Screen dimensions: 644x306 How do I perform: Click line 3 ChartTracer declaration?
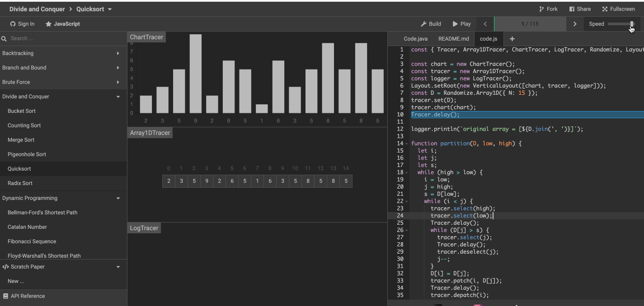[463, 64]
